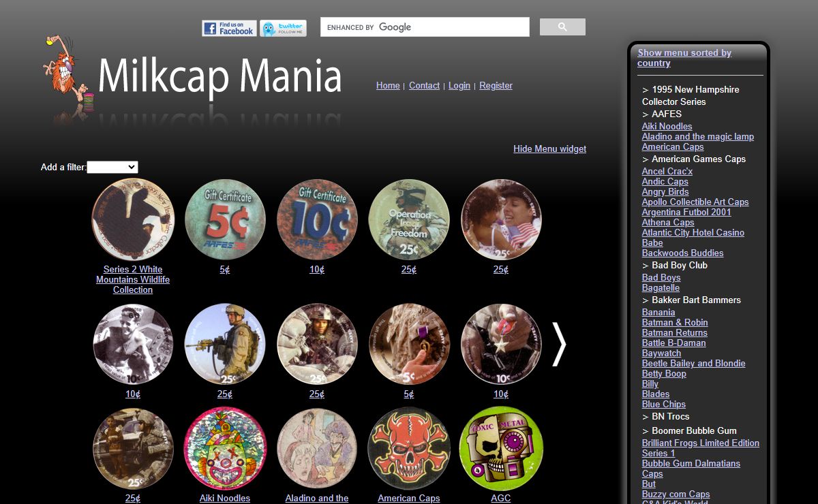
Task: Open the Find us on Facebook badge
Action: (x=229, y=29)
